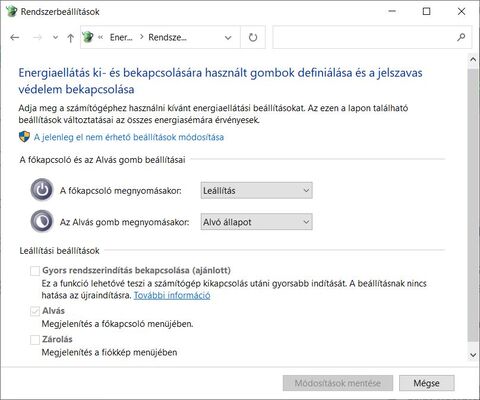Viewport: 480px width, 400px height.
Task: Open the Leállítás power button dropdown
Action: click(x=256, y=191)
